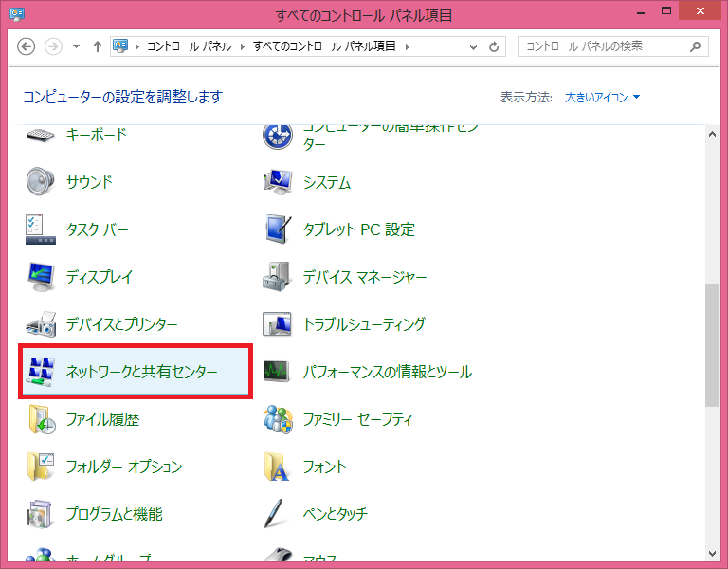Click the forward navigation arrow

[53, 46]
